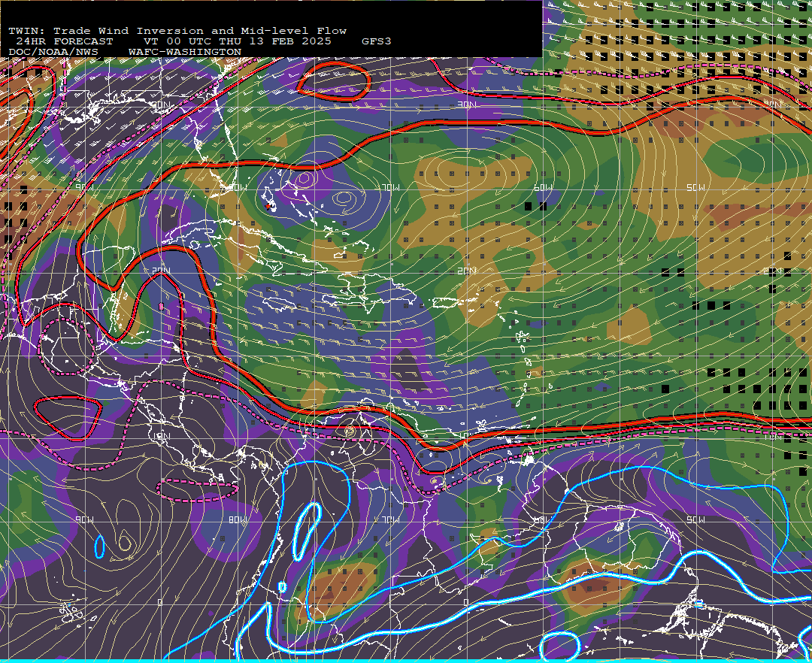Click the valid time "VT 00 UTC THU 13 FEB 2025"

point(237,41)
